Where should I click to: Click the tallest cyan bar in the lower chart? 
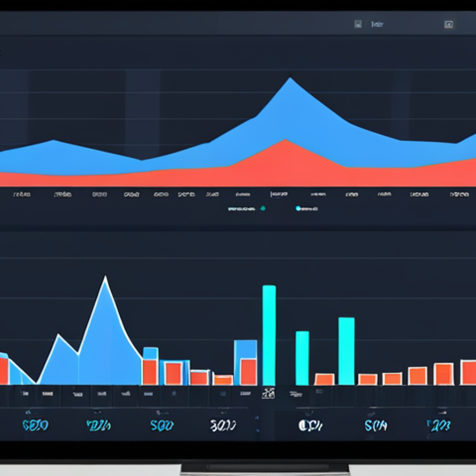click(x=269, y=335)
